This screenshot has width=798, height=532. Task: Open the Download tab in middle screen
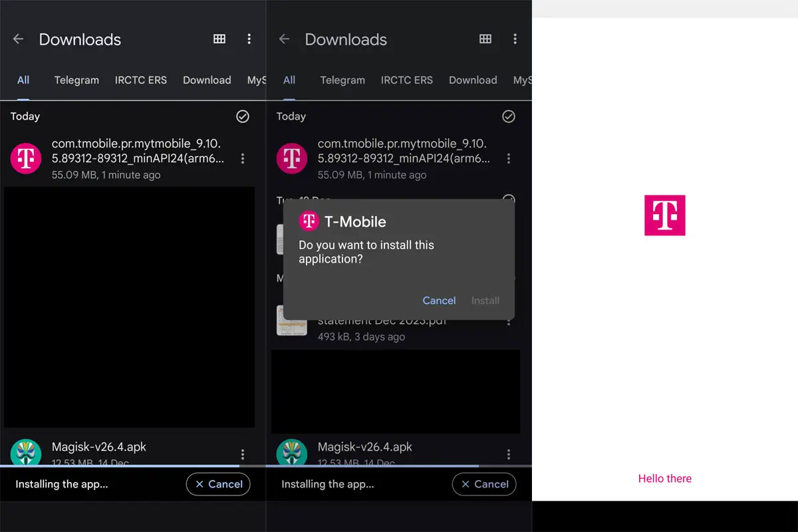[473, 80]
